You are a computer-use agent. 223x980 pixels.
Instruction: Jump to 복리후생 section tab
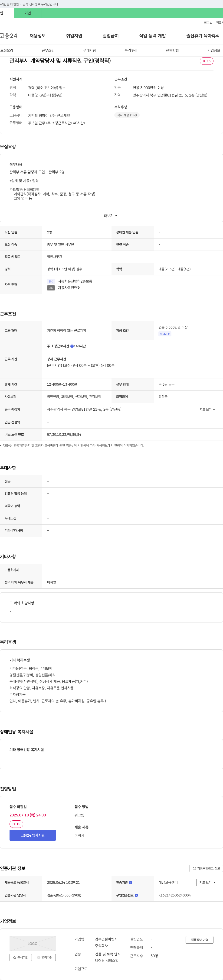pos(131,50)
